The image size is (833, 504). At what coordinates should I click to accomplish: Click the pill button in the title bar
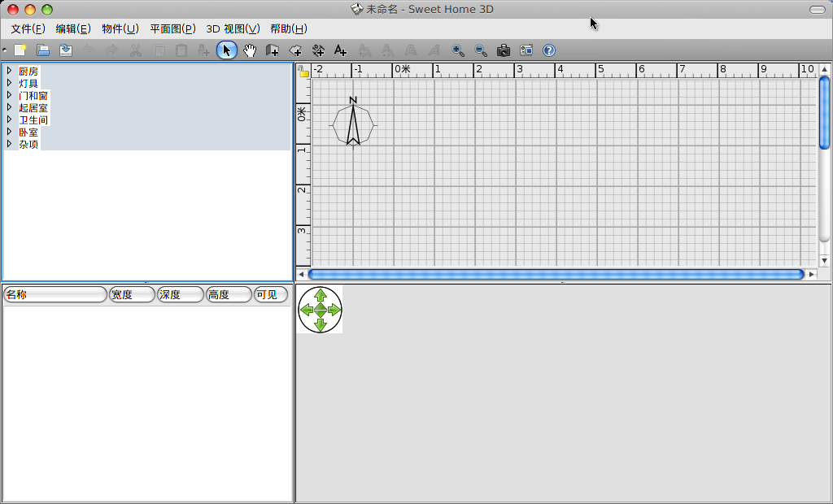point(817,10)
